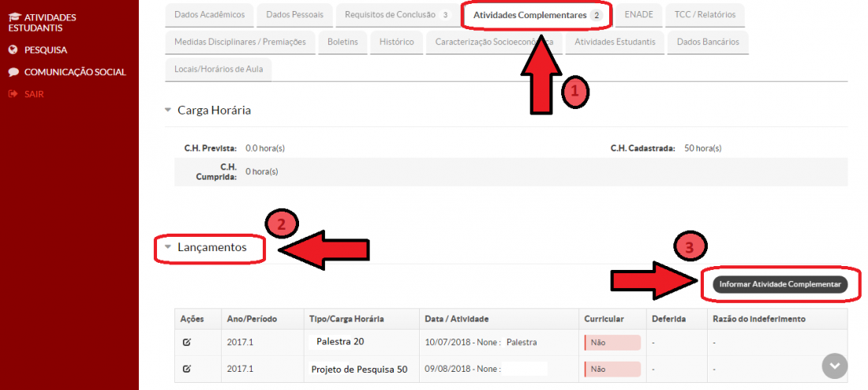The image size is (868, 390).
Task: Click the Carga Horária section heading
Action: tap(214, 111)
